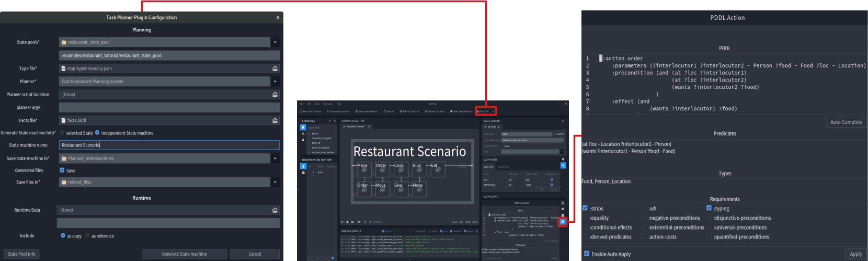Open the source editor icon beside PDDL Action
Screen dimensions: 868x261
pyautogui.click(x=563, y=203)
